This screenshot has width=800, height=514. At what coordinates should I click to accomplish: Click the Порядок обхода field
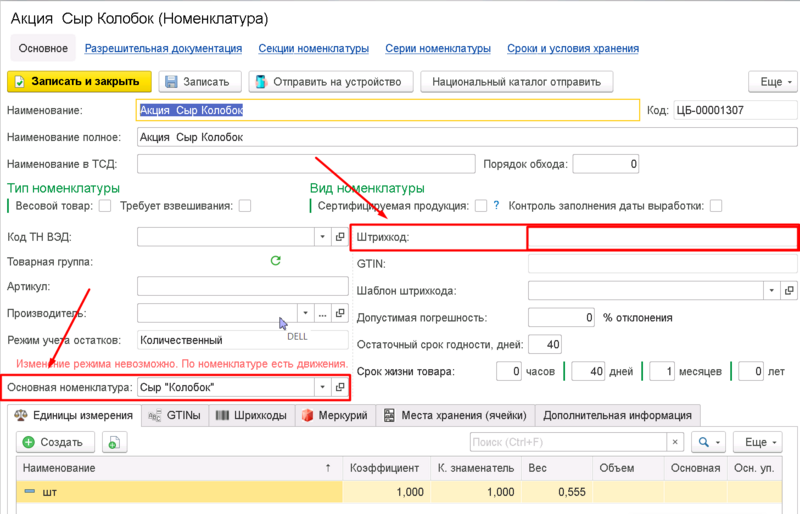tap(606, 164)
